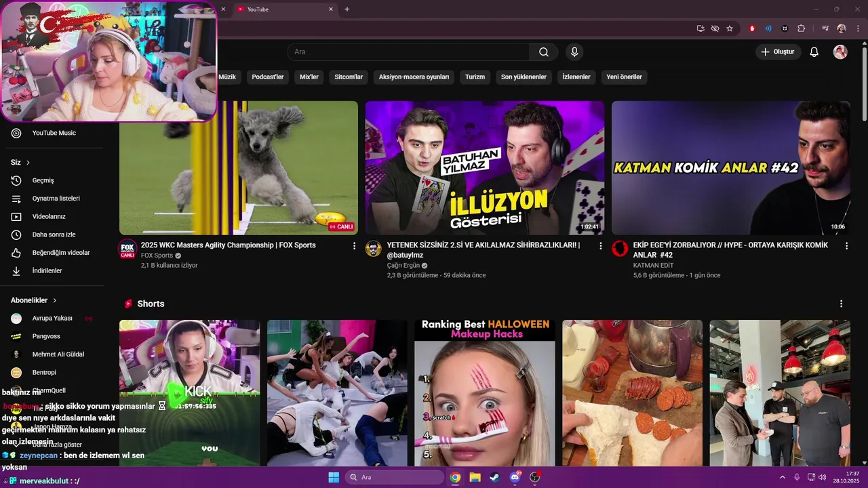868x488 pixels.
Task: Open Bentropi subscription channel
Action: click(x=53, y=372)
